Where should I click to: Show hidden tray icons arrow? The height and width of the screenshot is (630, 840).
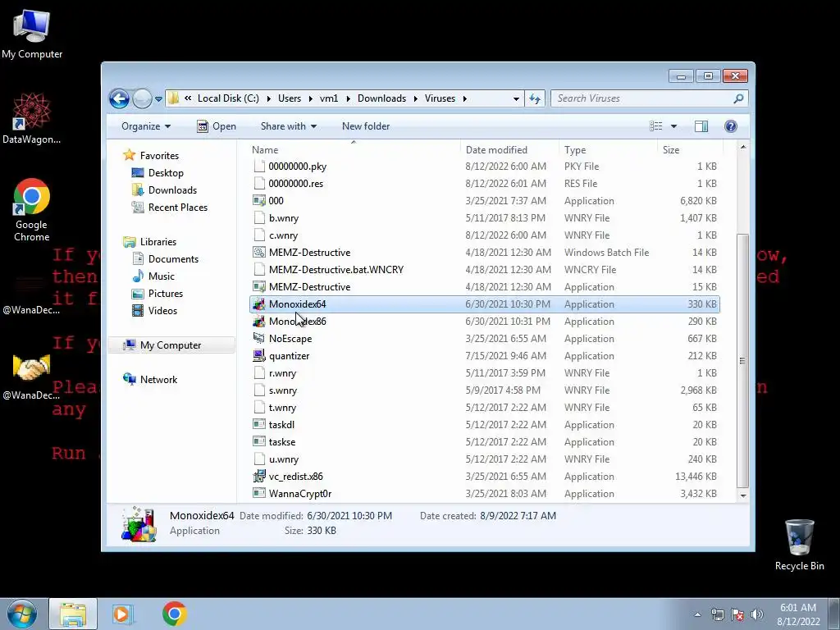click(697, 614)
